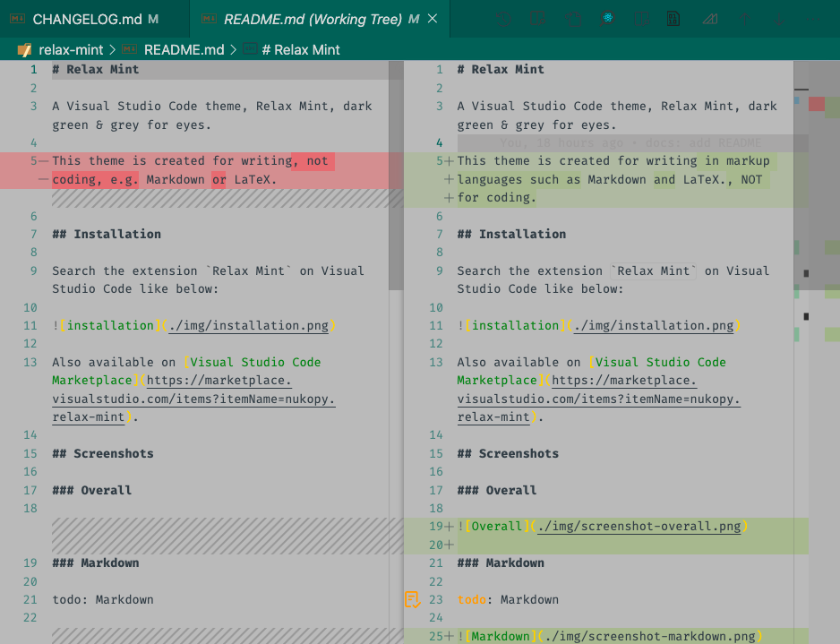The image size is (840, 644).
Task: Click '[installation]' link label in left pane
Action: coord(110,326)
